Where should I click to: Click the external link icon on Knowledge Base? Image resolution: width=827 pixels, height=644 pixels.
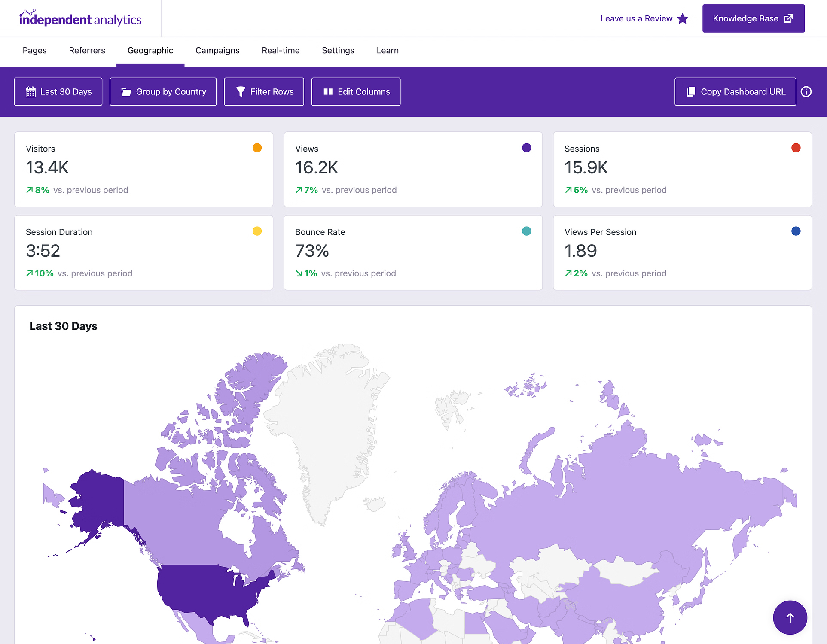pyautogui.click(x=788, y=18)
